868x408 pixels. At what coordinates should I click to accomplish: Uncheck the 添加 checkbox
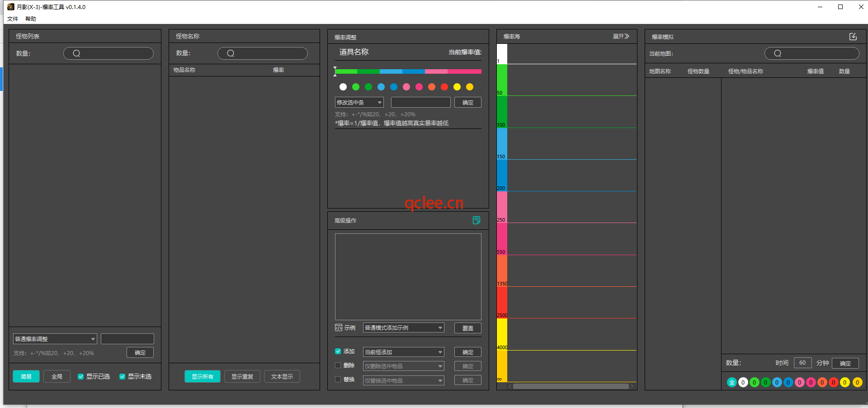pos(338,351)
